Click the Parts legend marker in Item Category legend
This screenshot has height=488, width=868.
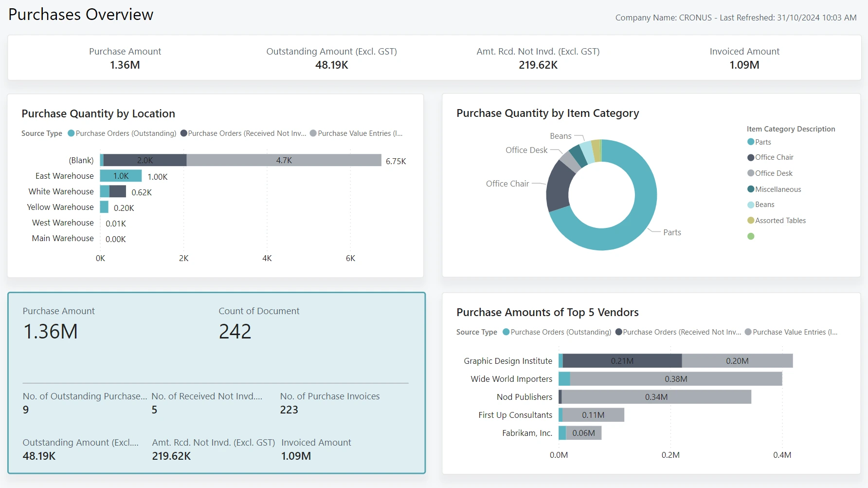(x=751, y=142)
